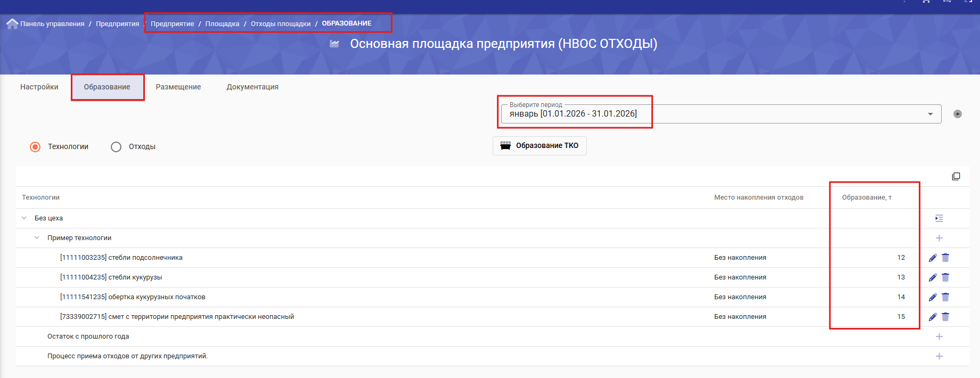Click plus icon in Пример технологии row
This screenshot has width=980, height=378.
(939, 238)
